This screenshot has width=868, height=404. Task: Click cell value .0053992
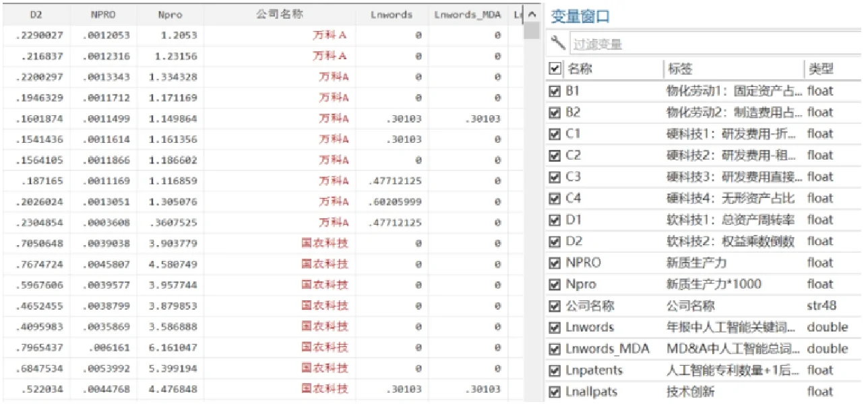pyautogui.click(x=106, y=368)
